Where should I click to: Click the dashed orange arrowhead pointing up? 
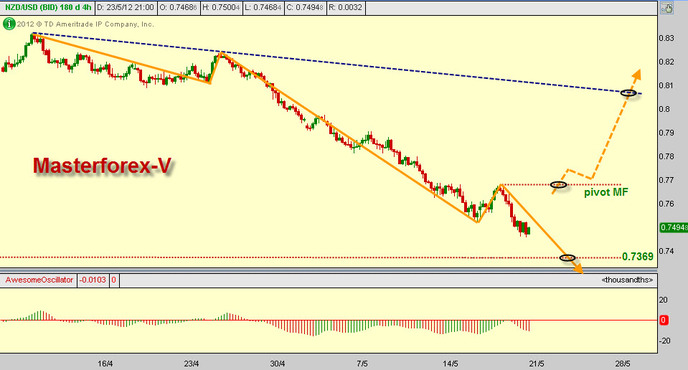point(636,75)
